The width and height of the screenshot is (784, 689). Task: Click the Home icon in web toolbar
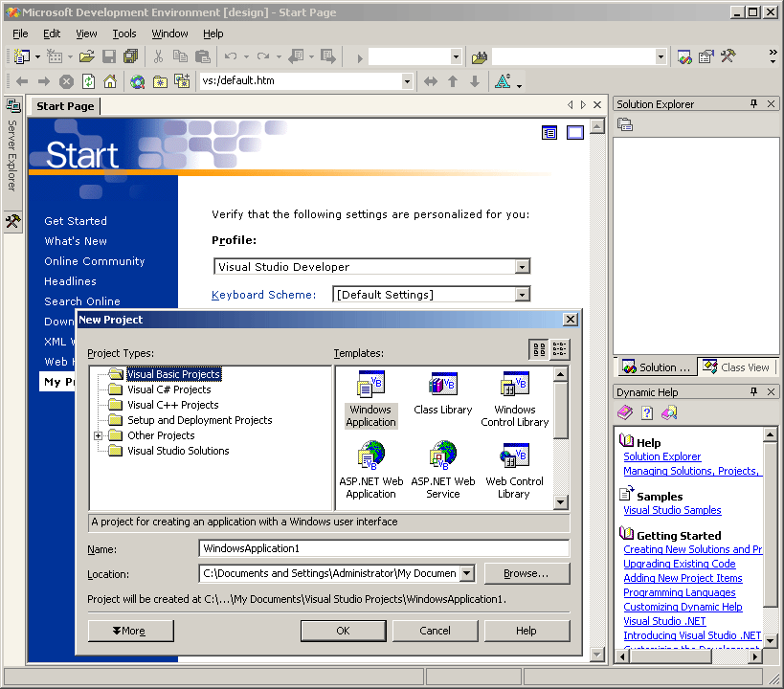[110, 81]
